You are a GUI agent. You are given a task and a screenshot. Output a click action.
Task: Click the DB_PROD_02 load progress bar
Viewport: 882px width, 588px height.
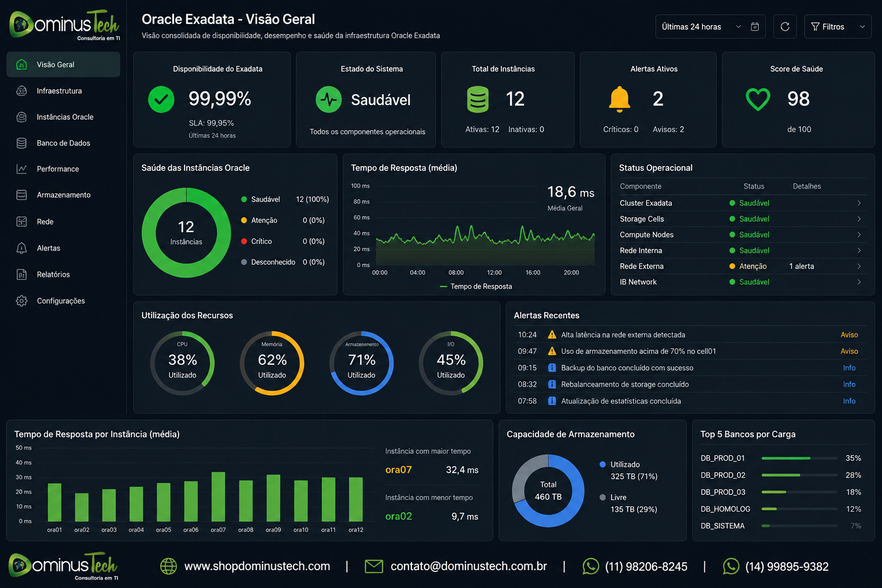pyautogui.click(x=799, y=475)
